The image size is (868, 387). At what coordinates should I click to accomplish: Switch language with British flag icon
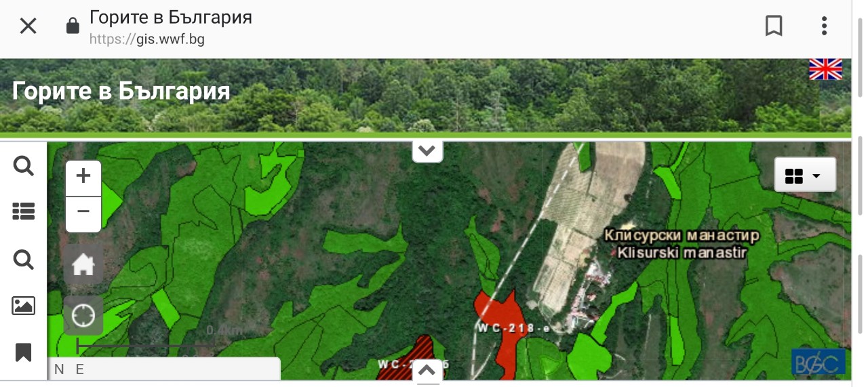[825, 70]
